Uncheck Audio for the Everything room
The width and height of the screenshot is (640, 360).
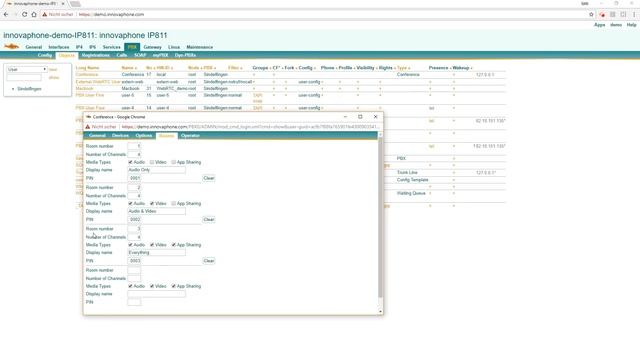[x=131, y=245]
